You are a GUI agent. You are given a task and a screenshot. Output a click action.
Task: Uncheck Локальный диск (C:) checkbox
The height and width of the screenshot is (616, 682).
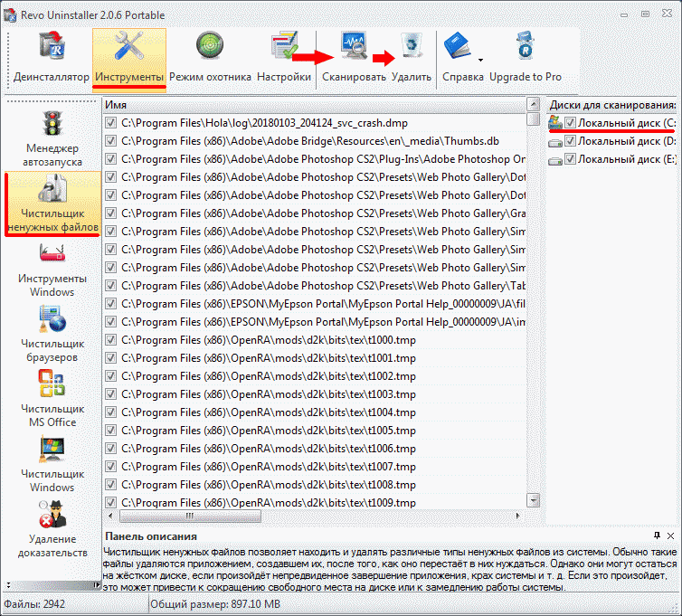(570, 122)
